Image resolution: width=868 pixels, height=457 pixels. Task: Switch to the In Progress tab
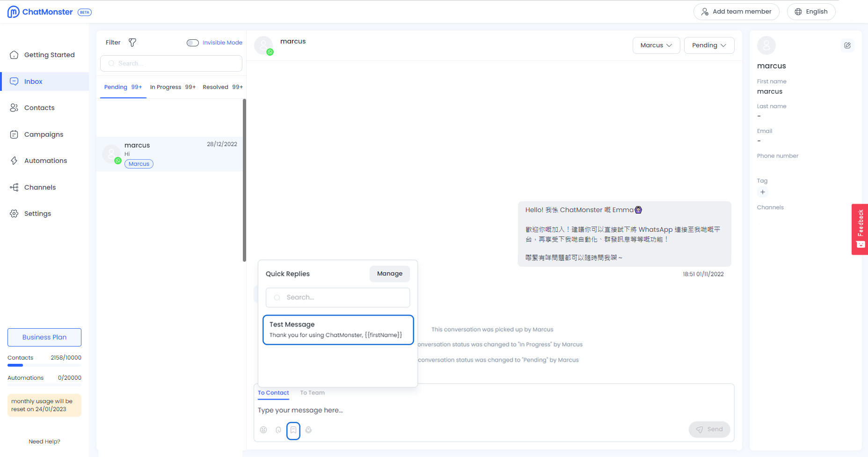pos(172,87)
